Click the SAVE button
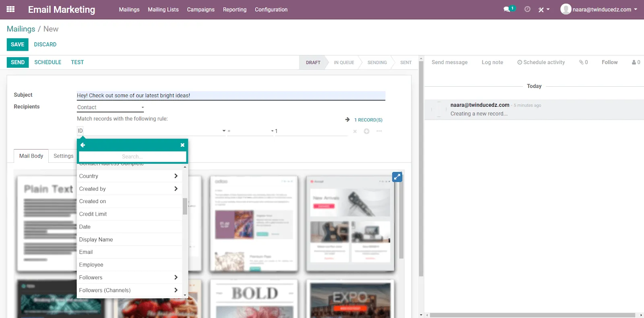This screenshot has width=644, height=318. [x=17, y=44]
